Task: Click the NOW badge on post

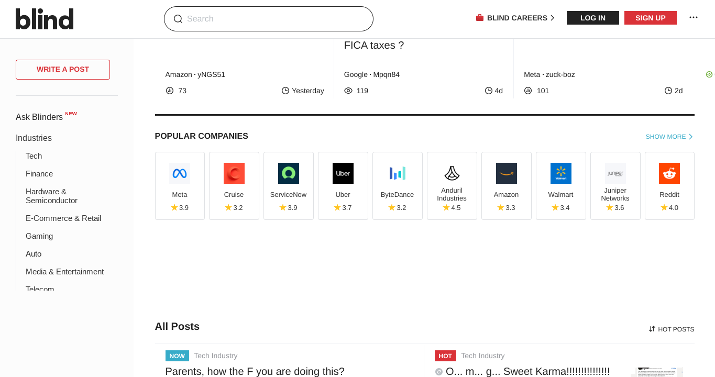Action: click(x=177, y=356)
